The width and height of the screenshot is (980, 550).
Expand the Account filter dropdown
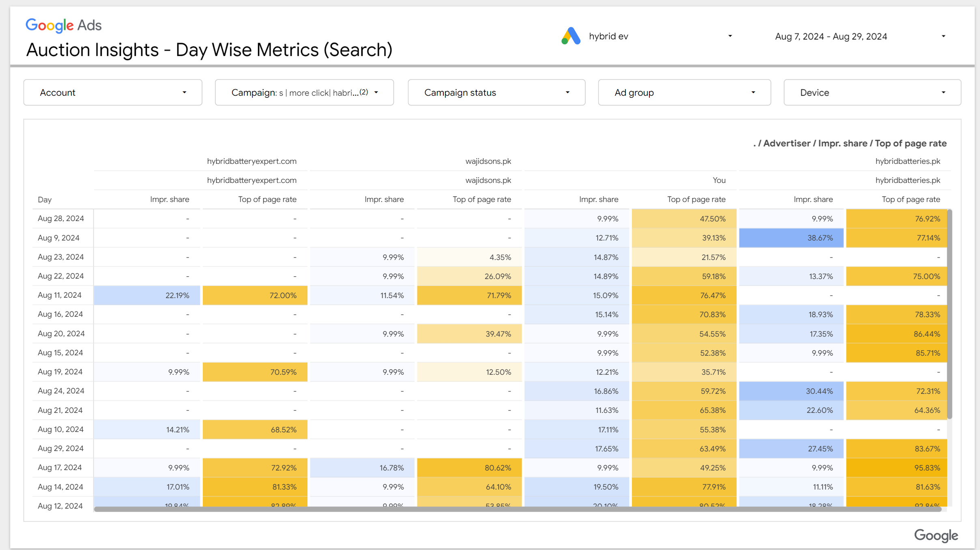coord(113,92)
